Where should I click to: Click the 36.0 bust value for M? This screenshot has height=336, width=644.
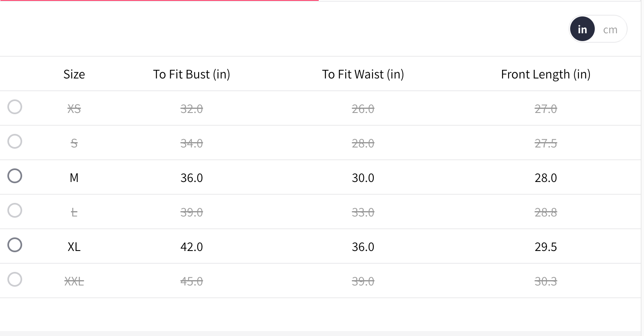pos(192,178)
